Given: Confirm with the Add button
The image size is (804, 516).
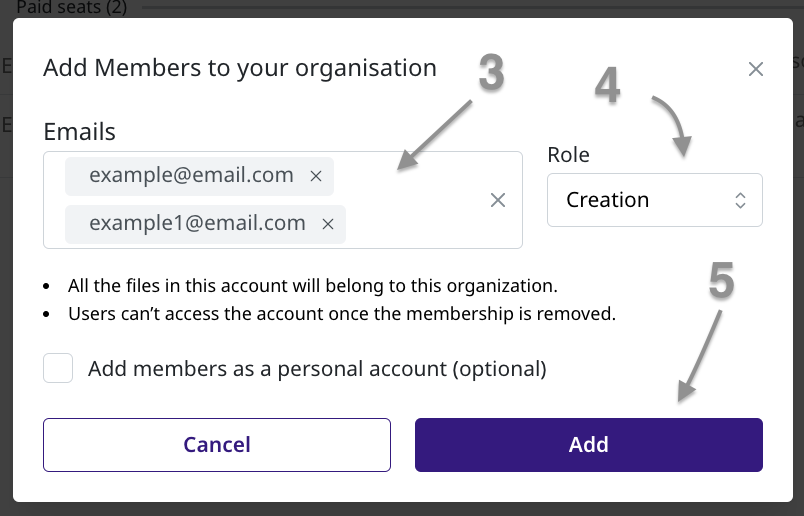Looking at the screenshot, I should pos(589,445).
